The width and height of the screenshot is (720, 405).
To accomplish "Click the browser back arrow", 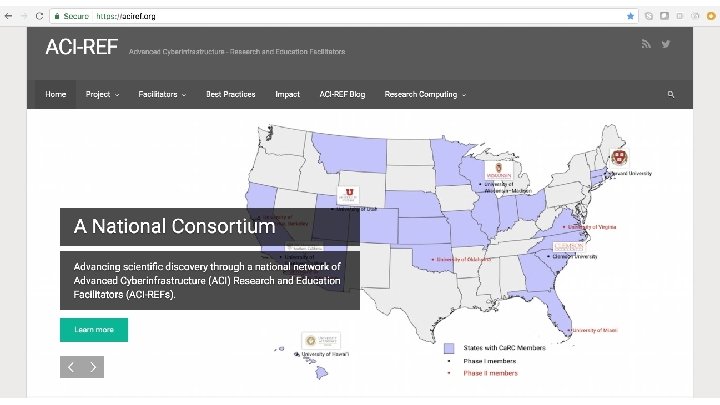I will click(x=8, y=16).
